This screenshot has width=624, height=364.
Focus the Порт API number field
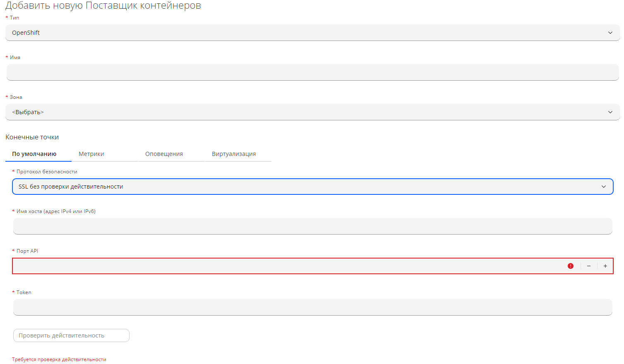(286, 266)
